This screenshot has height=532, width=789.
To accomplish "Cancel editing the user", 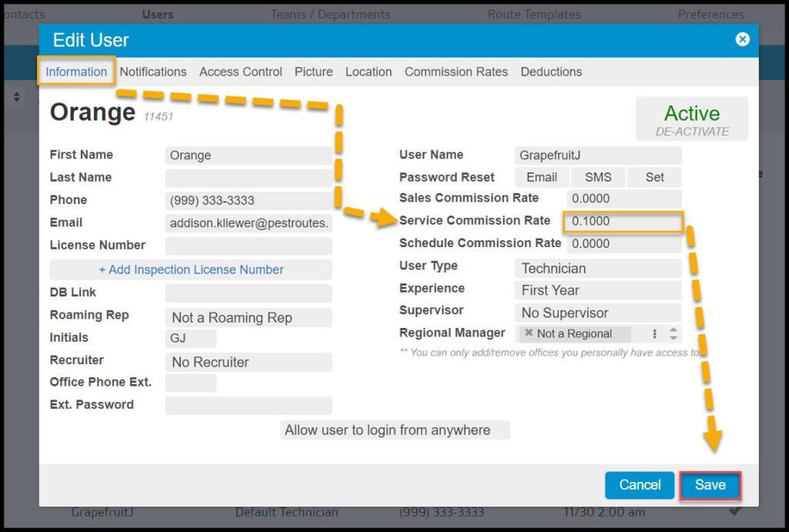I will tap(640, 485).
